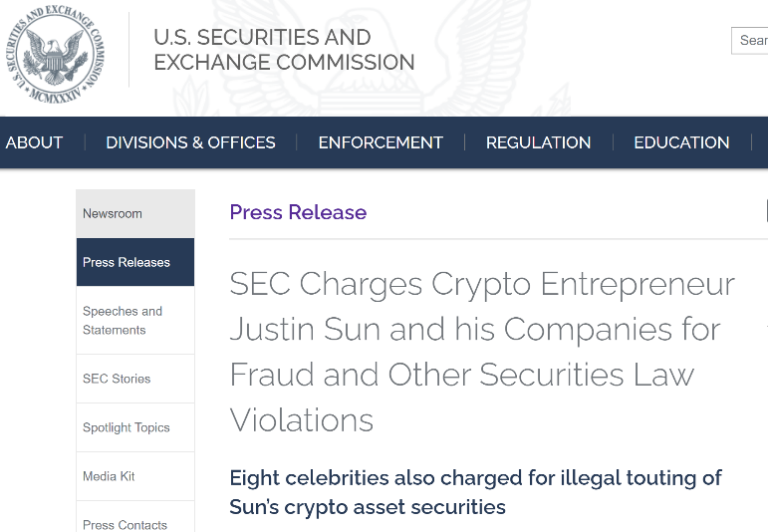Select EDUCATION in the navigation bar

(x=681, y=142)
